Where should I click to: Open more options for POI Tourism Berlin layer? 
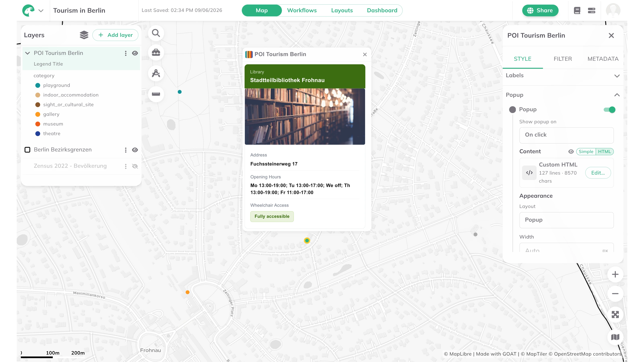[x=126, y=53]
